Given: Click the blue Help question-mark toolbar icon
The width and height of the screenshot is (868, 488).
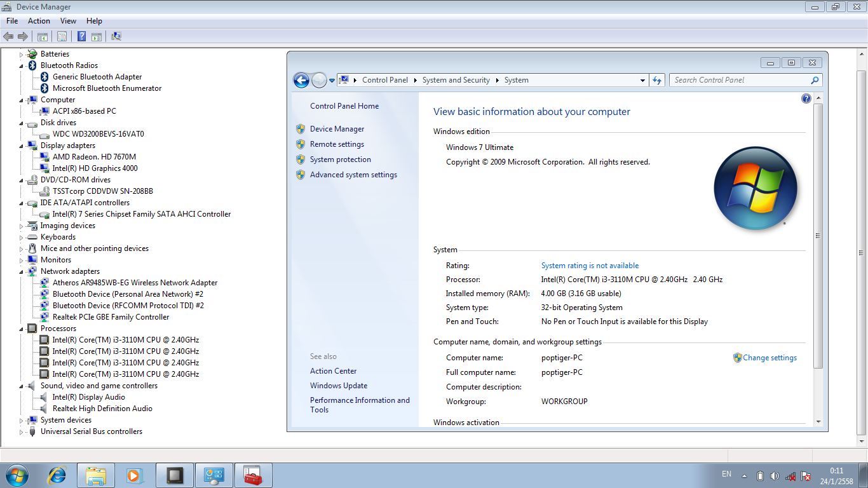Looking at the screenshot, I should point(82,36).
